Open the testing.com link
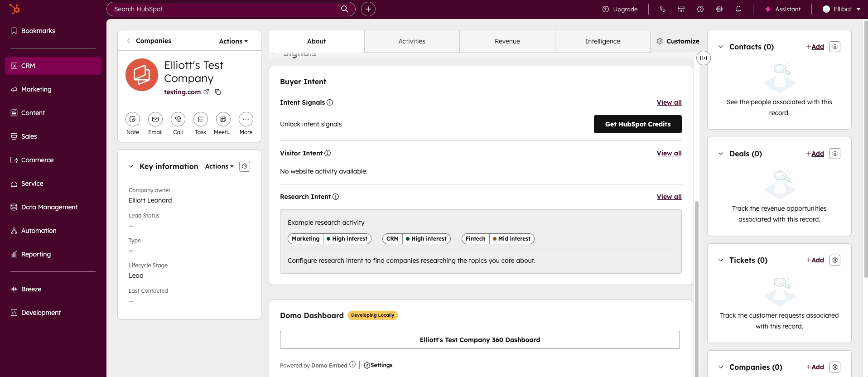This screenshot has height=377, width=868. (182, 92)
